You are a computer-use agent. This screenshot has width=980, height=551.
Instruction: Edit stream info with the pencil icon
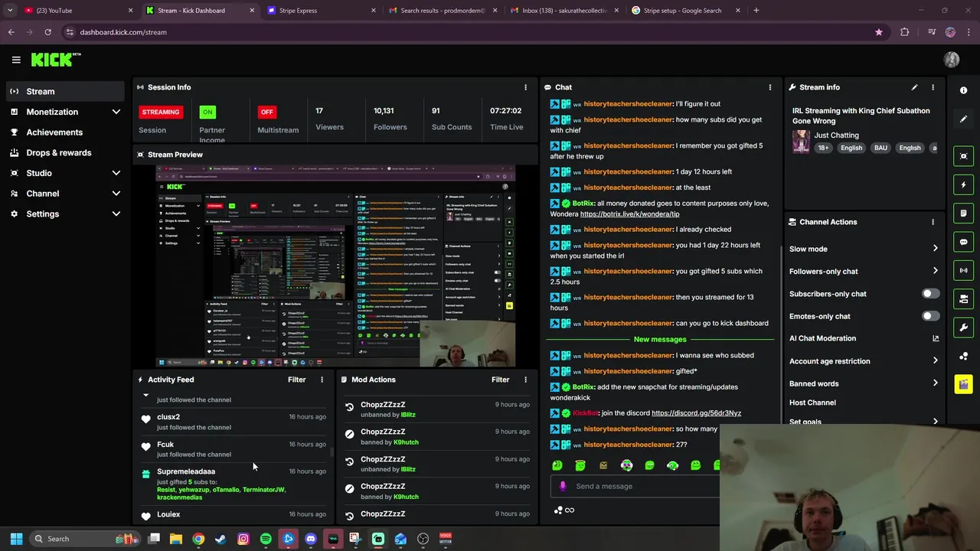pyautogui.click(x=914, y=87)
